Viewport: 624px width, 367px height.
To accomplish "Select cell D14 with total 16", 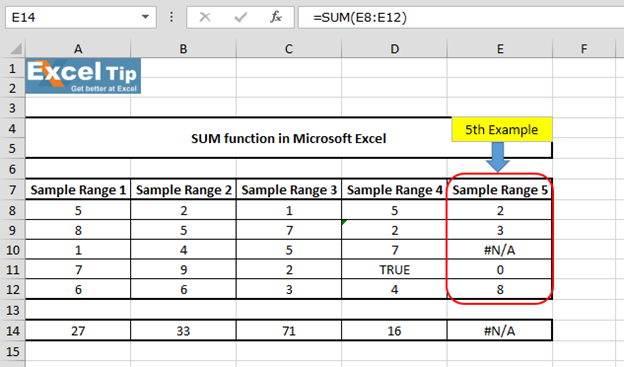I will (x=394, y=330).
